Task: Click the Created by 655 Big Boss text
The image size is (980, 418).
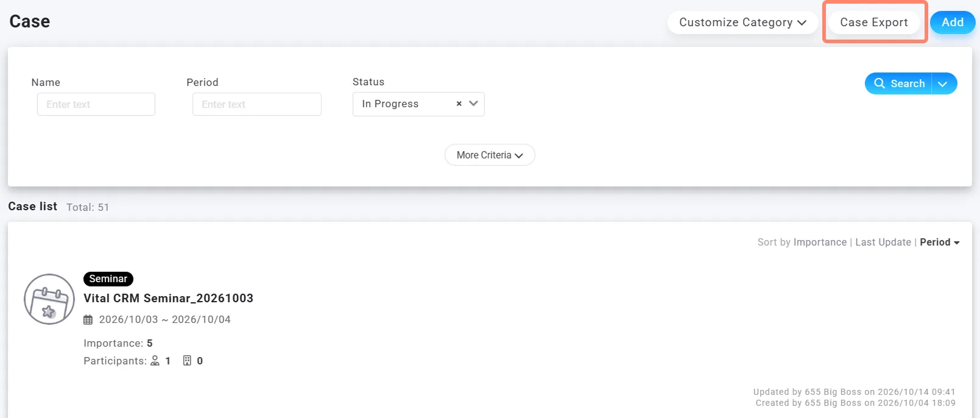Action: [x=855, y=403]
